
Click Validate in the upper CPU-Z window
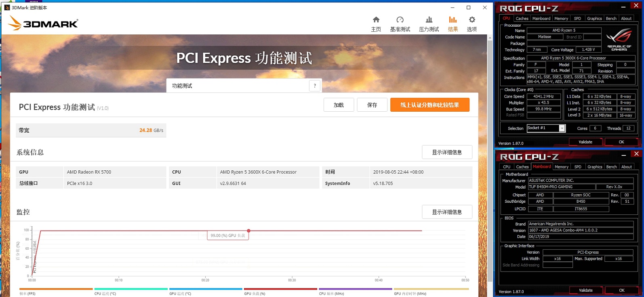click(x=585, y=142)
